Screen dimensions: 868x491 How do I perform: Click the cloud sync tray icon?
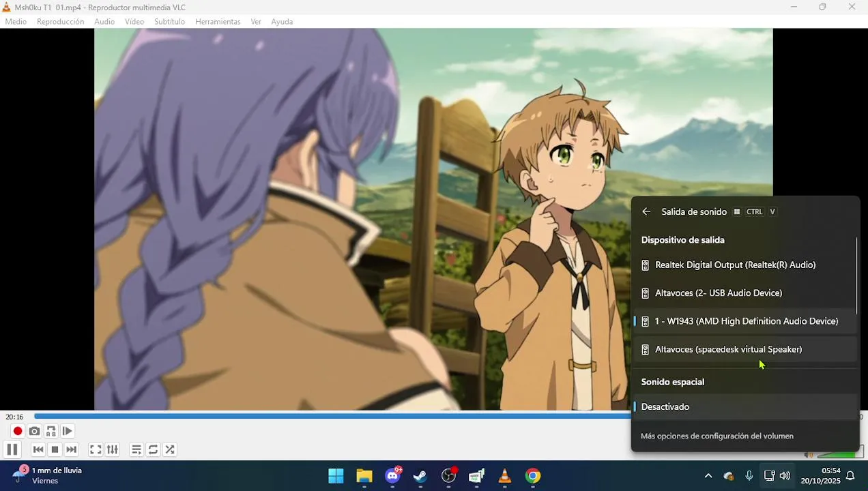click(729, 476)
